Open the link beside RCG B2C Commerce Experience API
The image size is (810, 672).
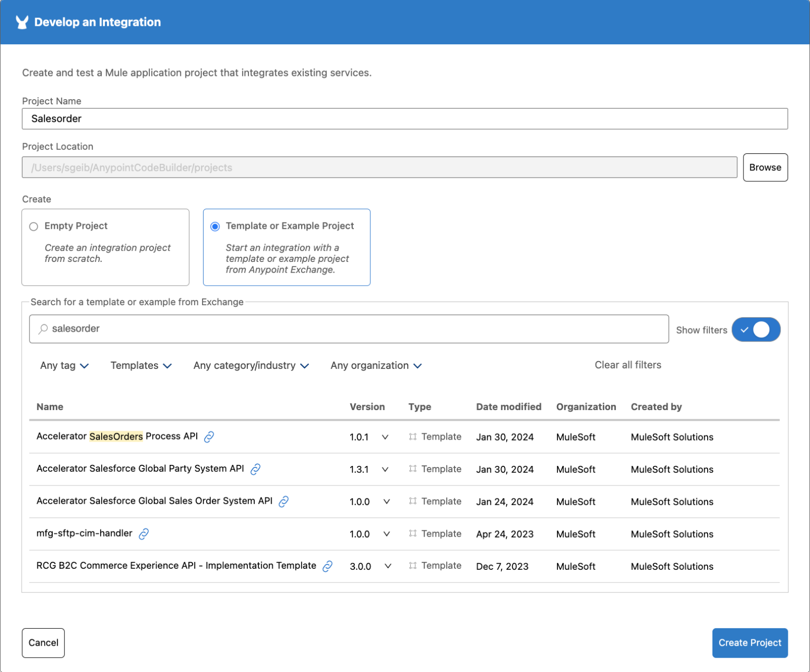[x=327, y=566]
